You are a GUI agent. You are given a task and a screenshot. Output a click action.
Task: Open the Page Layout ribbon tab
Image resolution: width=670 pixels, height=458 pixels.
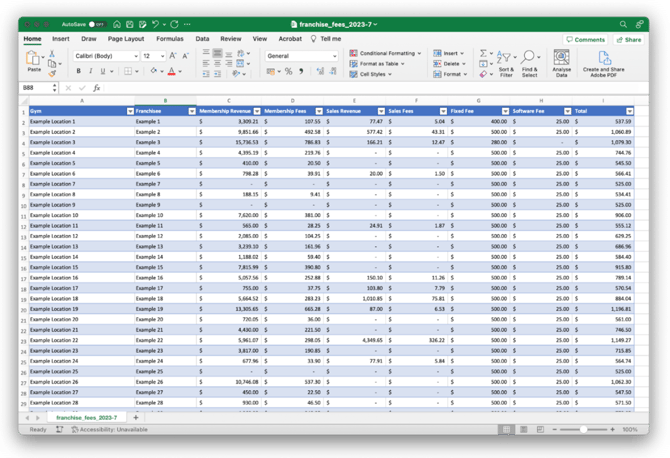coord(126,39)
